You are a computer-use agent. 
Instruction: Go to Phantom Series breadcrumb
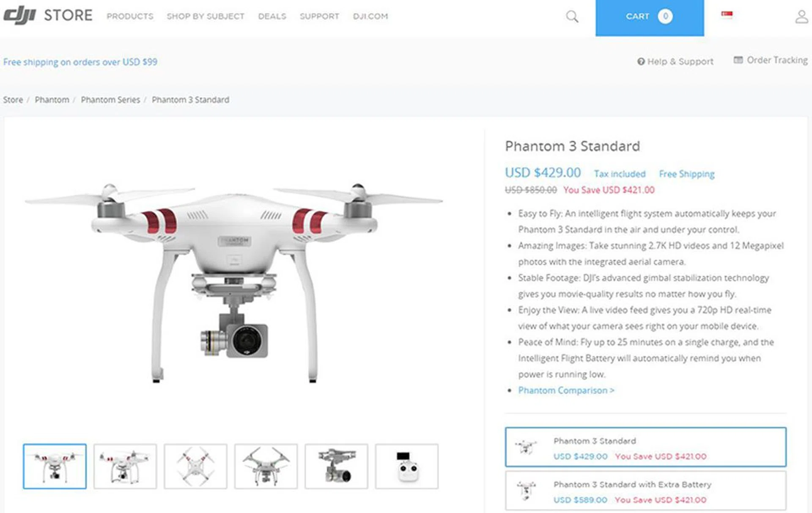pyautogui.click(x=110, y=100)
